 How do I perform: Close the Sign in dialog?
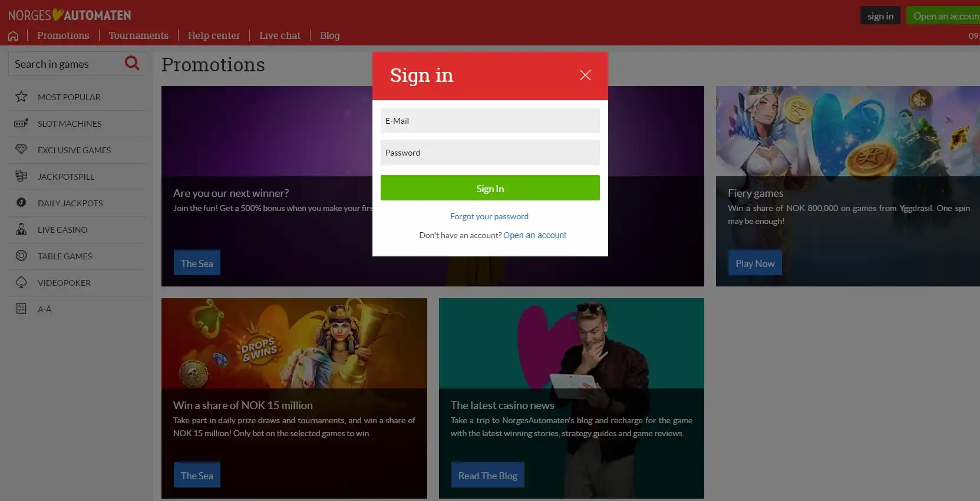585,75
